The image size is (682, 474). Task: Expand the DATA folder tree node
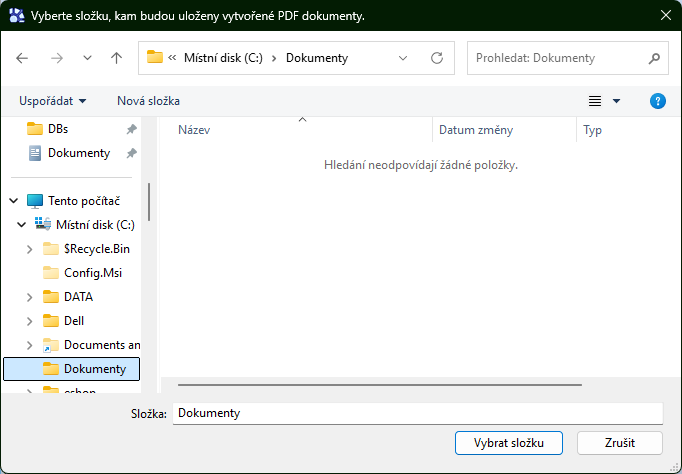pos(30,297)
